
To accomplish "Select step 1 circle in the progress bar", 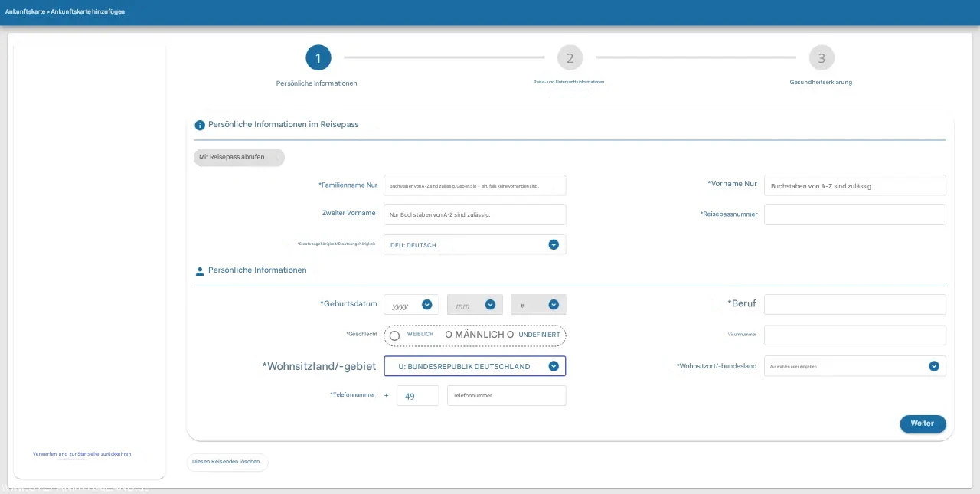I will click(x=318, y=58).
